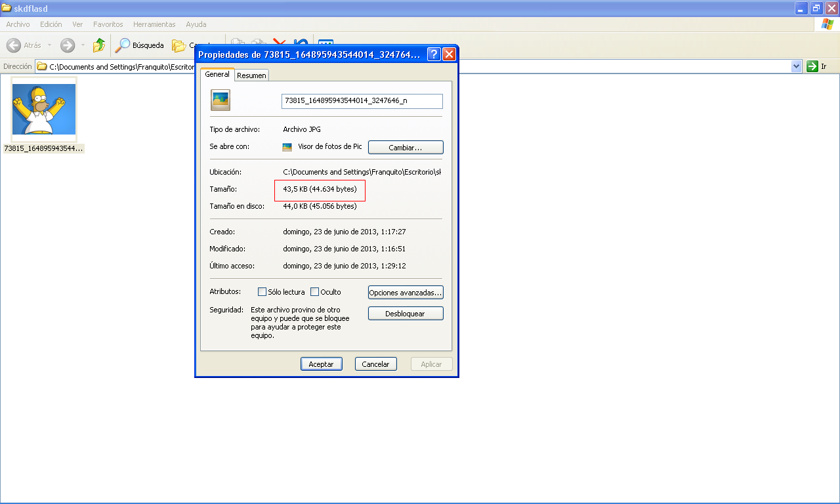This screenshot has width=840, height=504.
Task: Go up one folder level
Action: click(x=99, y=45)
